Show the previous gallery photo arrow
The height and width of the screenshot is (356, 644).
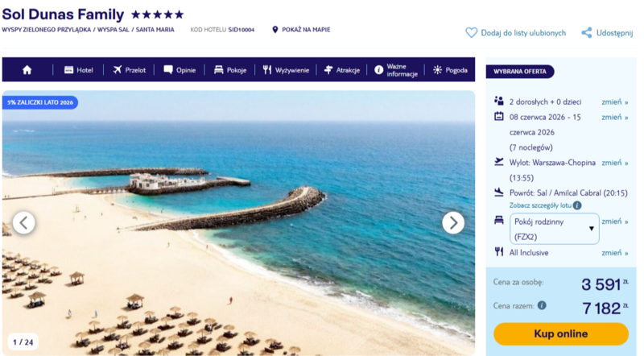(x=24, y=223)
